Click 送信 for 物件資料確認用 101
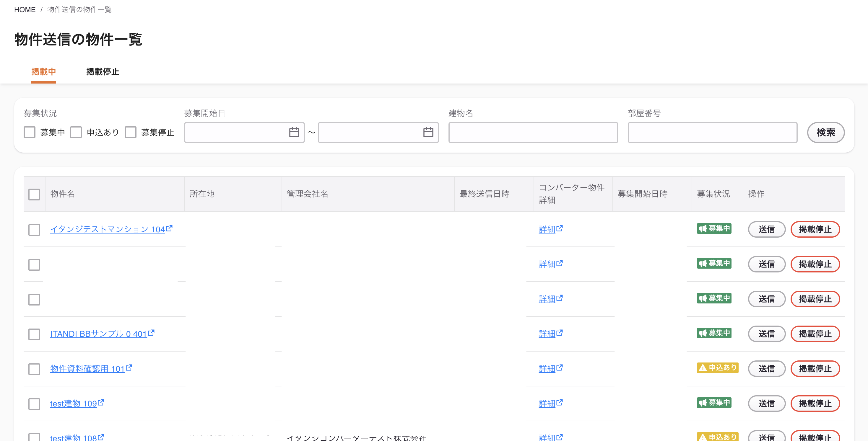Screen dimensions: 868x441 (767, 369)
